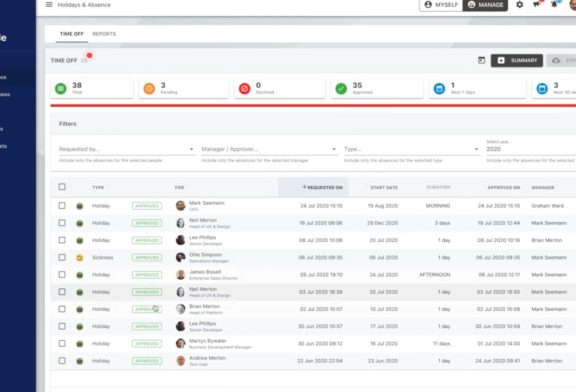Click Graham Ward manager cell
This screenshot has height=392, width=576.
point(547,206)
